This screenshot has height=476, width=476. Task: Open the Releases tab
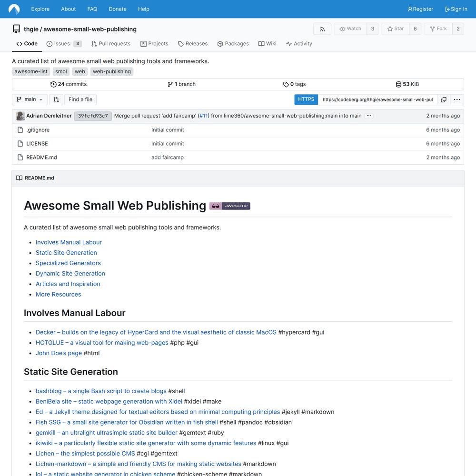[193, 44]
